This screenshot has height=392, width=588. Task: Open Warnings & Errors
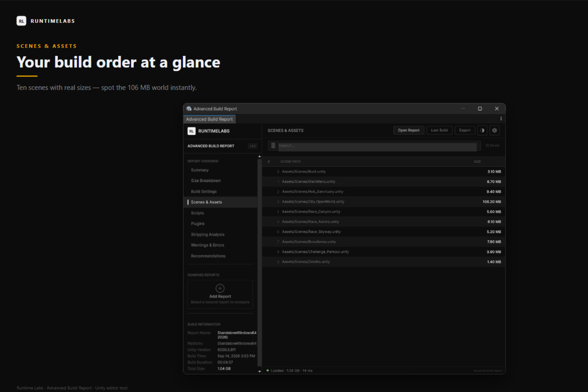[x=220, y=245]
